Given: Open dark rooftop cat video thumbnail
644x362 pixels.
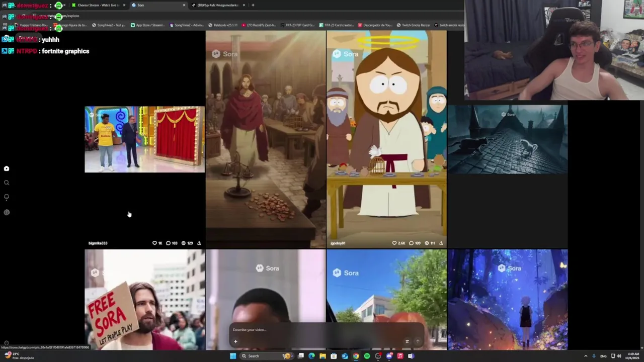Looking at the screenshot, I should (508, 139).
